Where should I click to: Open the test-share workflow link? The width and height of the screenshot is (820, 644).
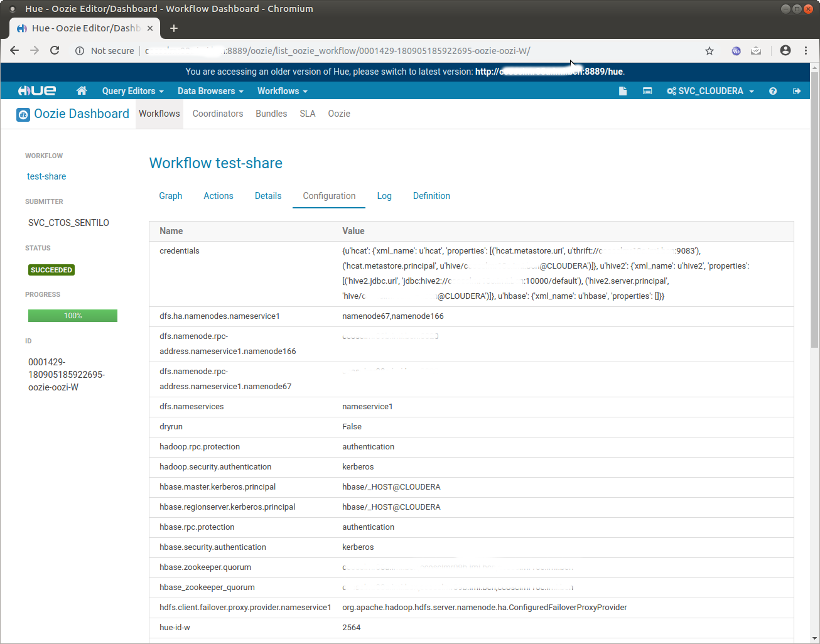[x=46, y=176]
